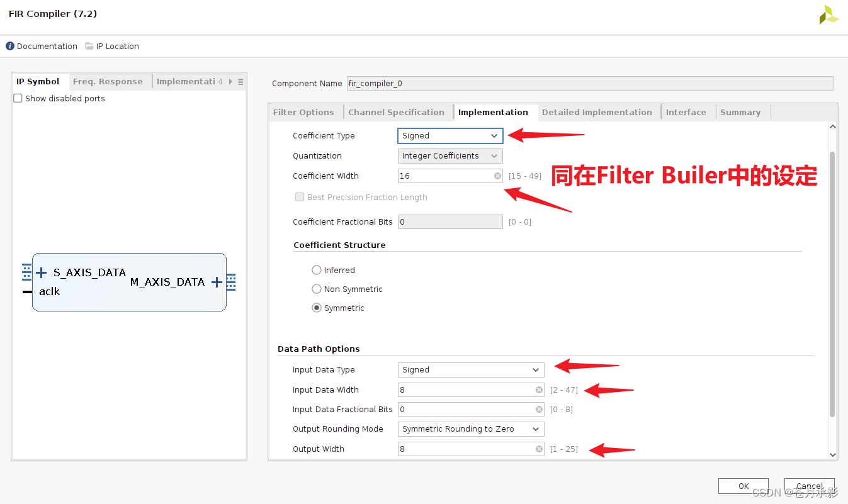Select Non Symmetric coefficient structure

pyautogui.click(x=317, y=289)
